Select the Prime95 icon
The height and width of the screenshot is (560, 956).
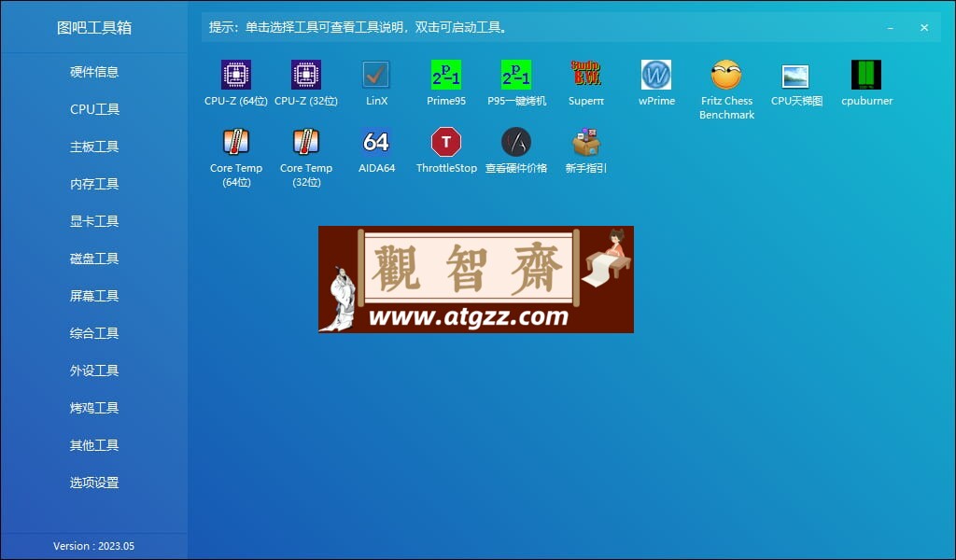coord(446,75)
